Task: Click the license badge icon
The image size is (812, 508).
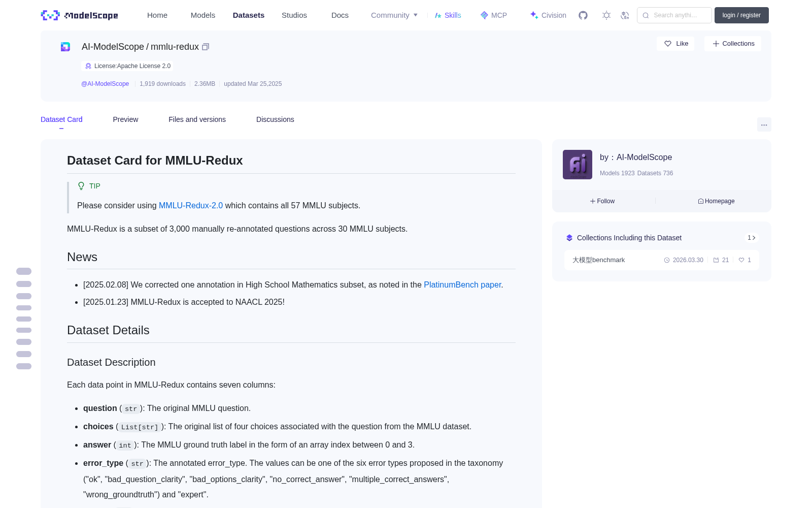Action: pyautogui.click(x=88, y=66)
